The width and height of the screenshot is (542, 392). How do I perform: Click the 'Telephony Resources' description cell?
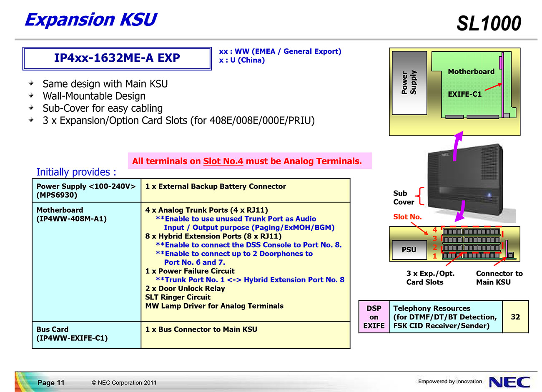446,317
